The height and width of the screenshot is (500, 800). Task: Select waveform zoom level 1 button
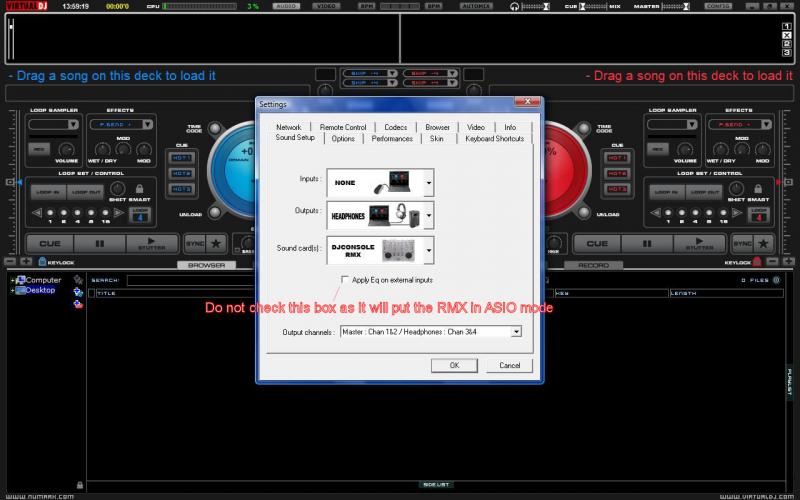click(x=787, y=27)
